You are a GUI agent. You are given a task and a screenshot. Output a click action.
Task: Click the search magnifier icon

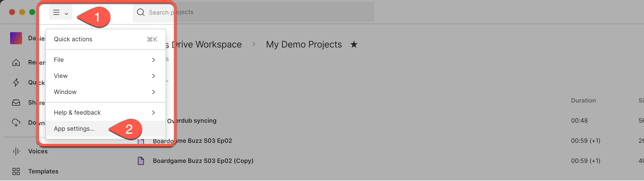tap(141, 12)
